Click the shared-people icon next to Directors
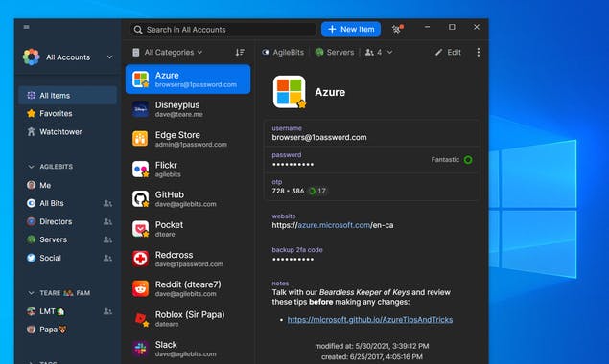 tap(107, 221)
